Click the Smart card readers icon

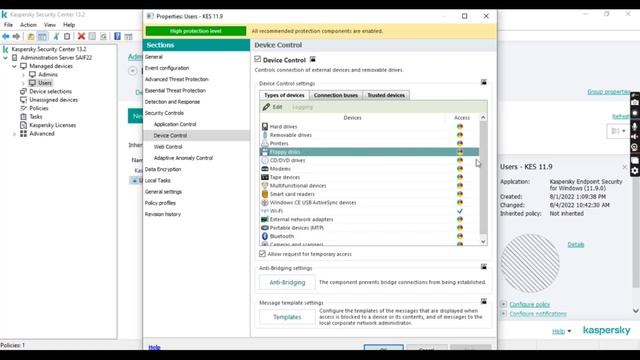tap(265, 194)
